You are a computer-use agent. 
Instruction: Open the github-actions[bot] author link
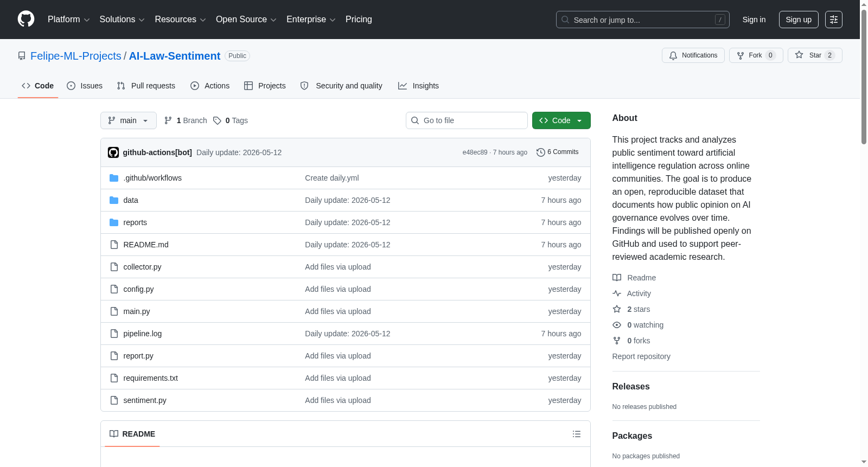(157, 152)
